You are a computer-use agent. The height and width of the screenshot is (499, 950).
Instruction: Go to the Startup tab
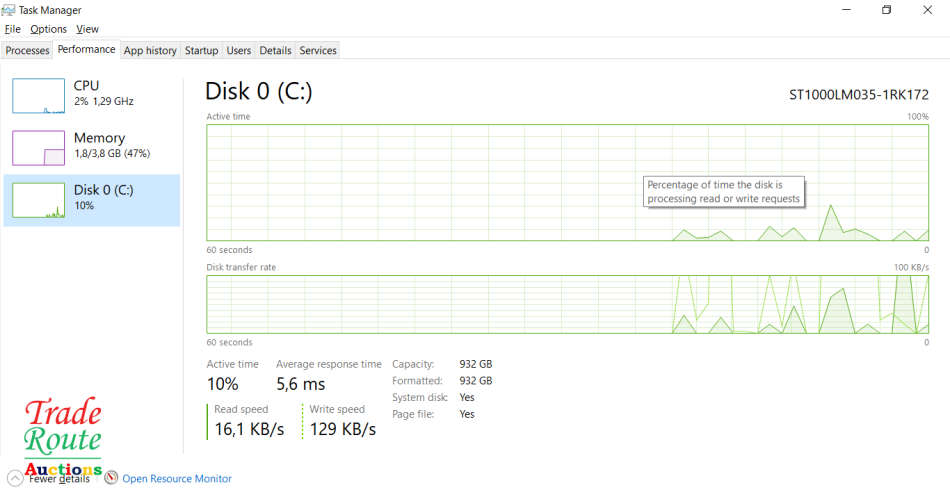tap(201, 50)
